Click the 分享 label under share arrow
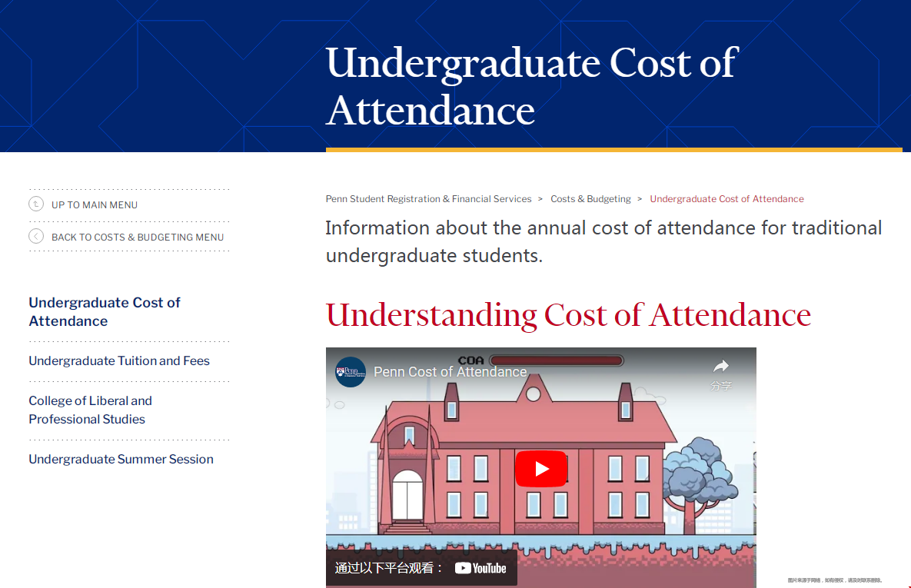Image resolution: width=911 pixels, height=588 pixels. coord(721,386)
